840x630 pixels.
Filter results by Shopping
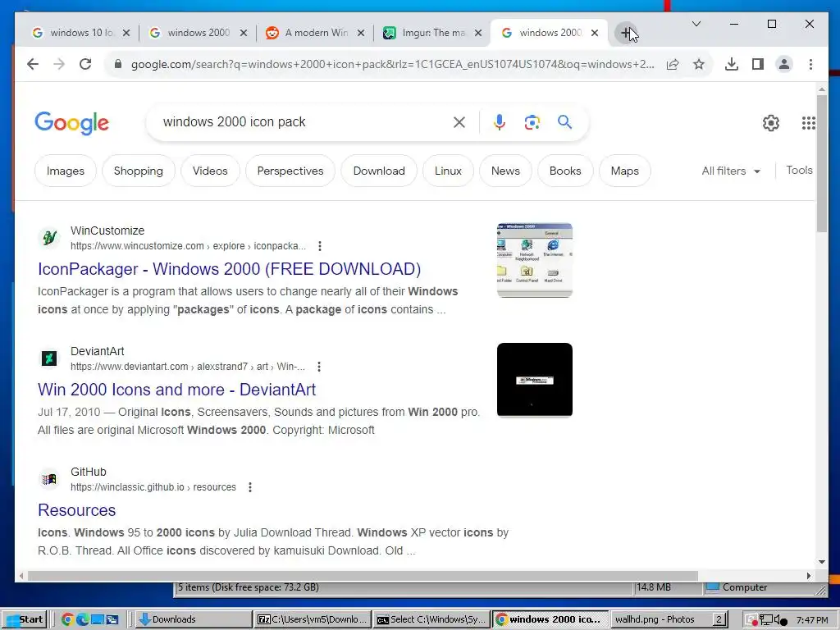pos(138,171)
